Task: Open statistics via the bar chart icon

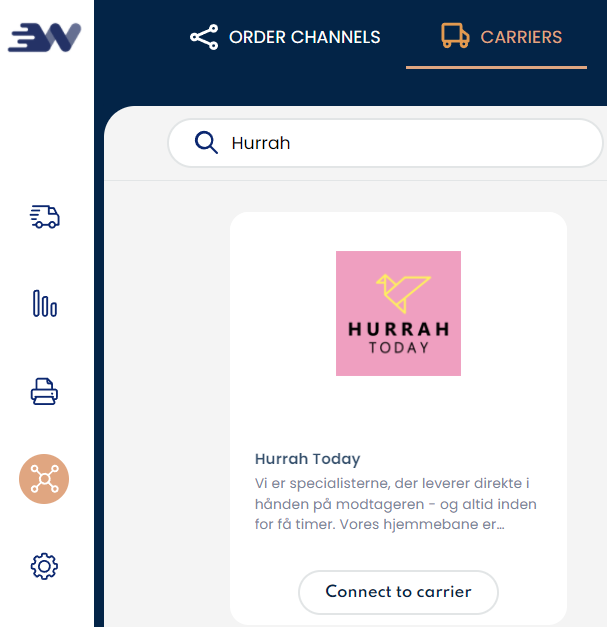Action: click(x=44, y=304)
